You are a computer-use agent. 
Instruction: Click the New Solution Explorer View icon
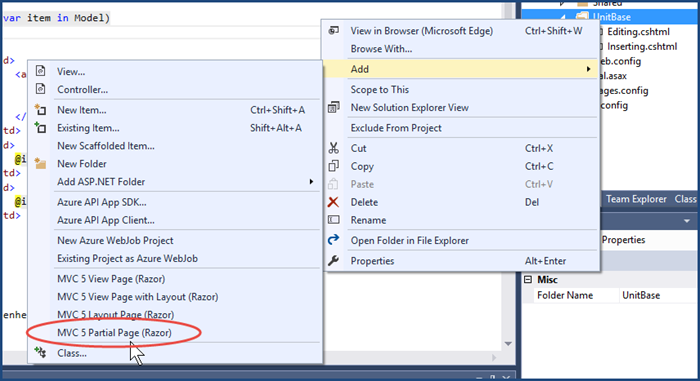[333, 107]
